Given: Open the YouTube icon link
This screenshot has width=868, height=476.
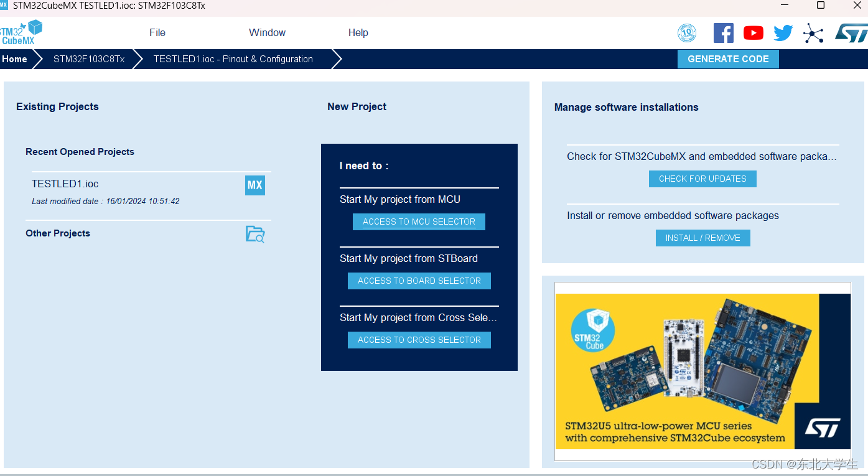Looking at the screenshot, I should pyautogui.click(x=754, y=33).
